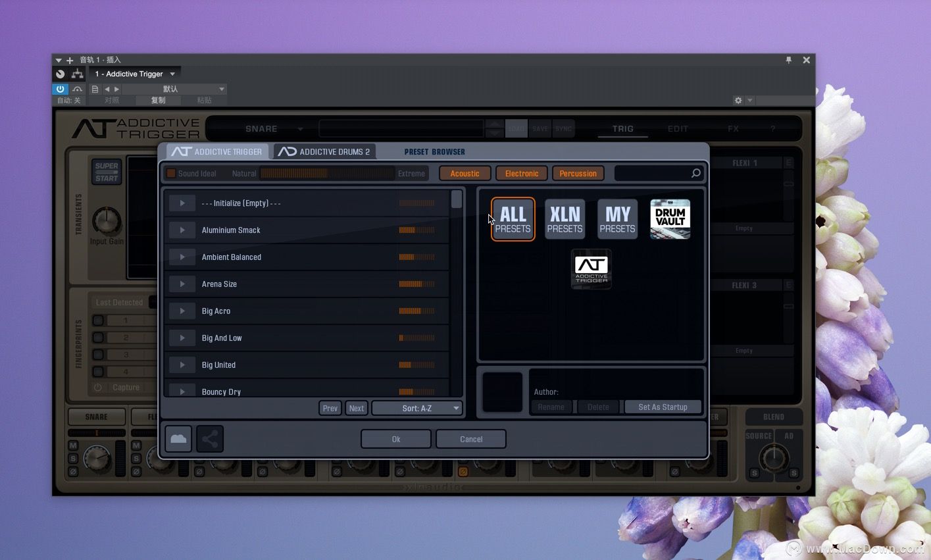Open the plugin window gear settings
The width and height of the screenshot is (931, 560).
738,100
